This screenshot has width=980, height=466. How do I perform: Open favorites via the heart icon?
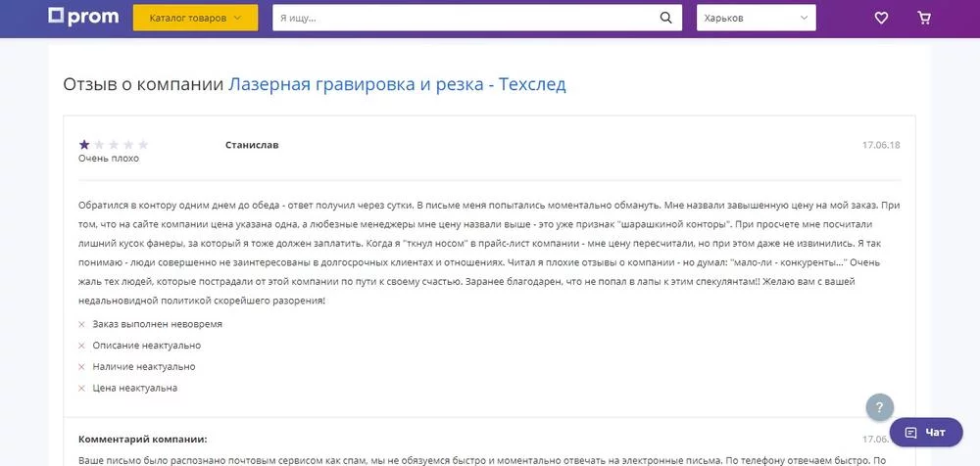881,19
